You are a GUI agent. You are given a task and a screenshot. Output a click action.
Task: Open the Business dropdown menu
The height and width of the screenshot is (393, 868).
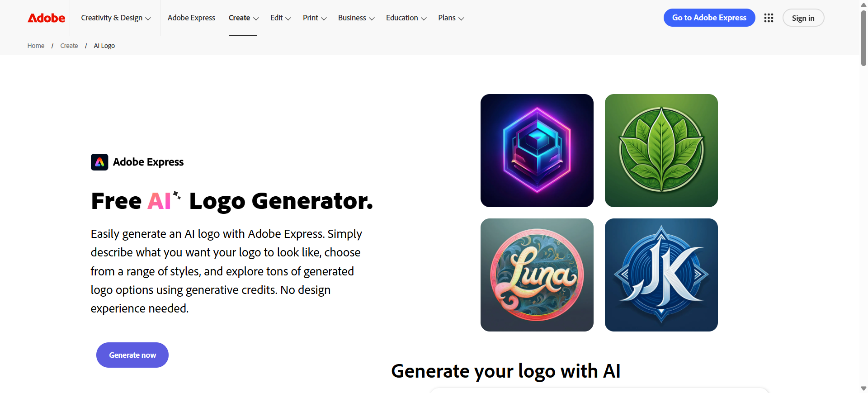point(356,18)
